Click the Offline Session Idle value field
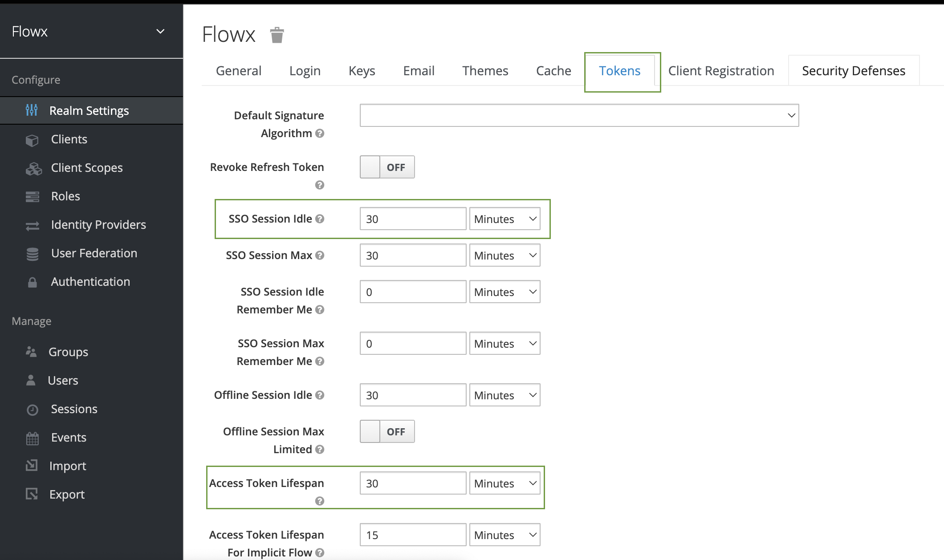This screenshot has width=944, height=560. pyautogui.click(x=412, y=395)
